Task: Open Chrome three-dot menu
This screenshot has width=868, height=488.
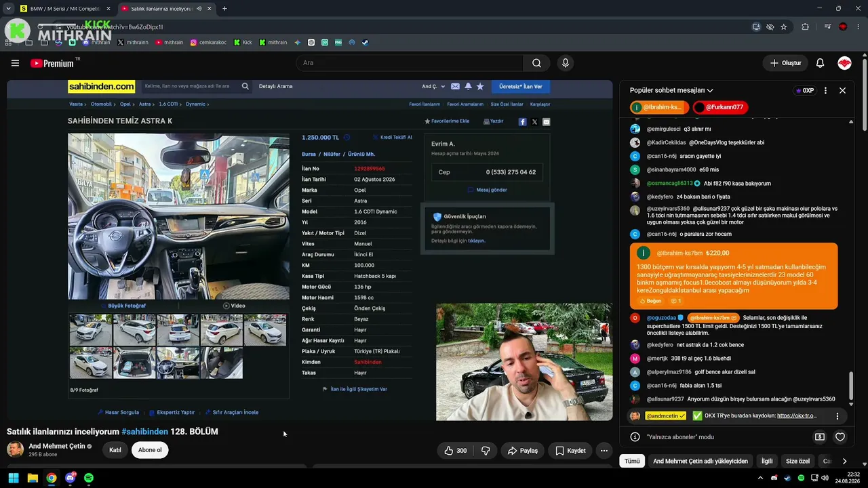Action: (857, 27)
